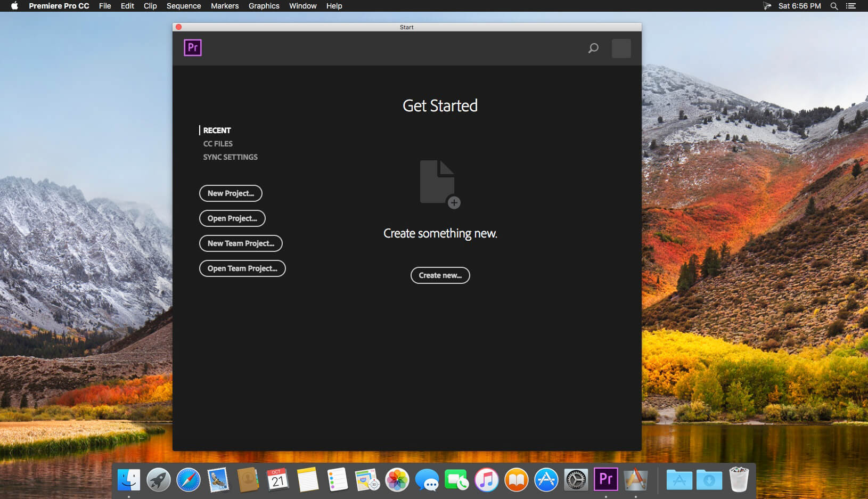Open Messages from the Dock
Screen dimensions: 868x499
[x=427, y=480]
